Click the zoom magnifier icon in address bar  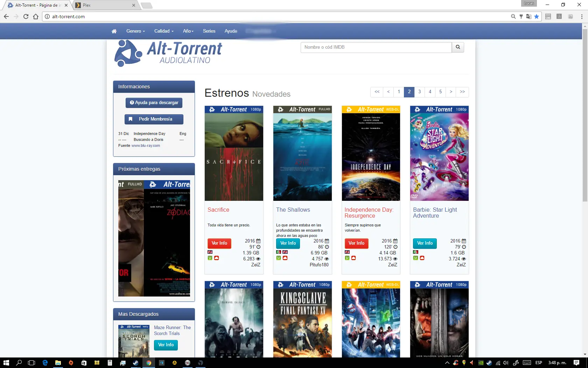(x=513, y=16)
